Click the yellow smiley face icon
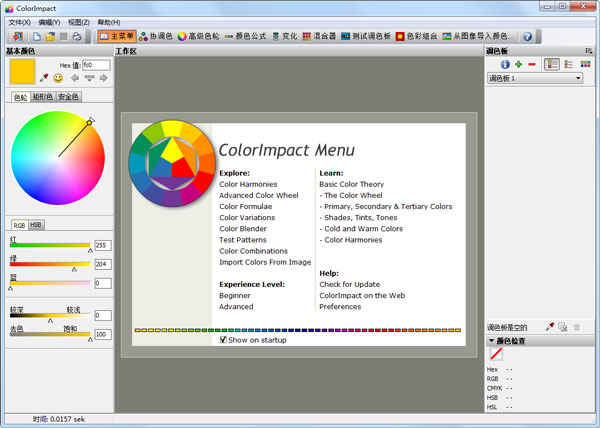Viewport: 600px width, 428px height. click(58, 78)
